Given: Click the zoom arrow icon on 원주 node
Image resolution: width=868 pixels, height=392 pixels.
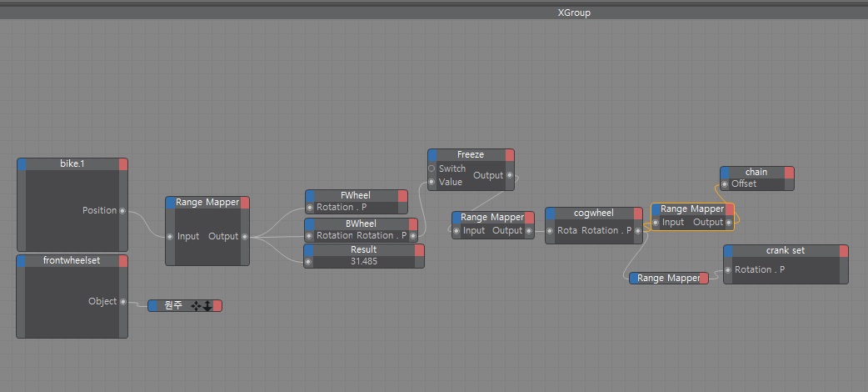Looking at the screenshot, I should point(207,306).
